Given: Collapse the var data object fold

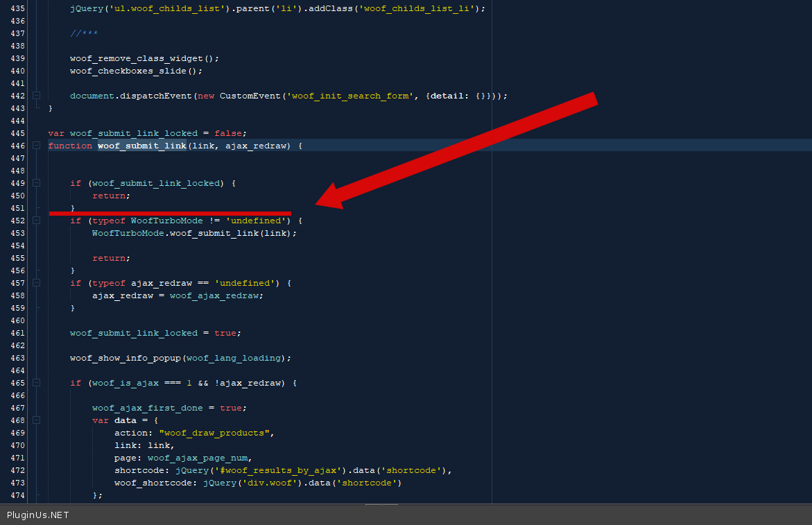Looking at the screenshot, I should pyautogui.click(x=36, y=420).
